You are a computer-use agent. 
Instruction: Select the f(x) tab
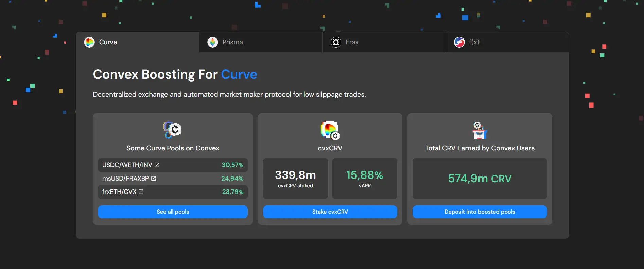(507, 42)
